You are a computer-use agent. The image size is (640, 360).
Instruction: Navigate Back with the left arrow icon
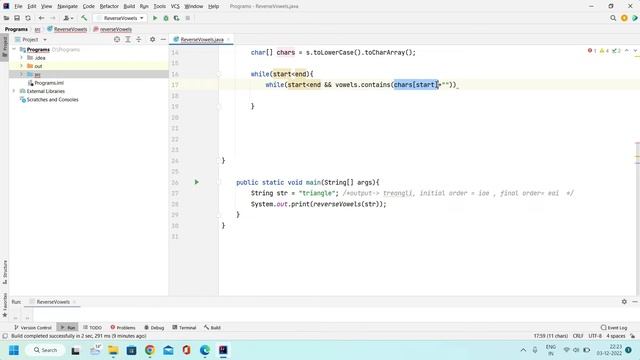click(x=41, y=18)
